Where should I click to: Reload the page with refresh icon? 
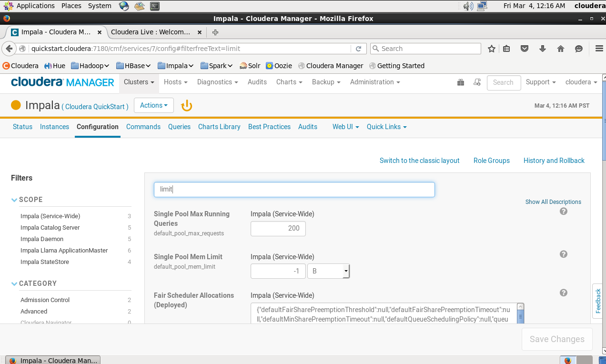358,49
